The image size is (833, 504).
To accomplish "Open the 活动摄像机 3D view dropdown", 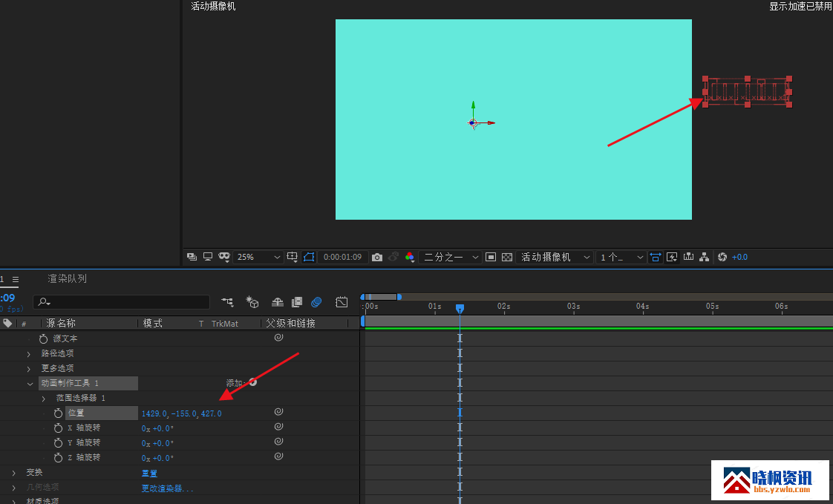I will point(555,257).
